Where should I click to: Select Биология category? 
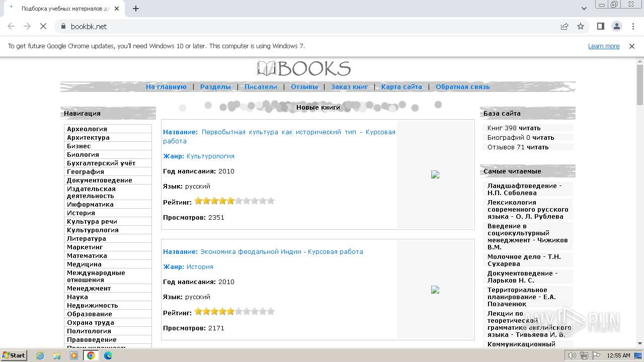point(83,154)
